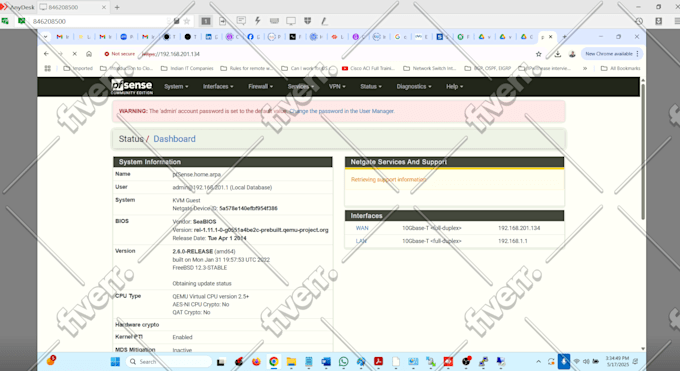Viewport: 680px width, 371px height.
Task: Expand the System menu in pfSense
Action: point(176,86)
